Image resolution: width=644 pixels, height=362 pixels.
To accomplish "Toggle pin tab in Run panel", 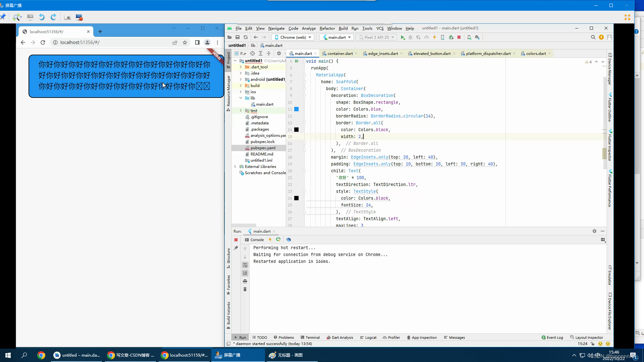I will click(236, 248).
